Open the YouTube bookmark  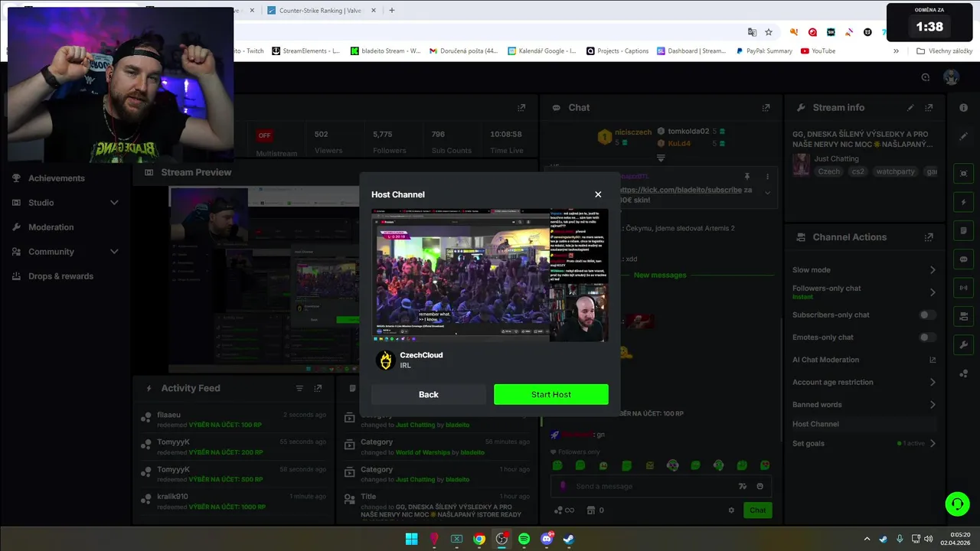(818, 51)
